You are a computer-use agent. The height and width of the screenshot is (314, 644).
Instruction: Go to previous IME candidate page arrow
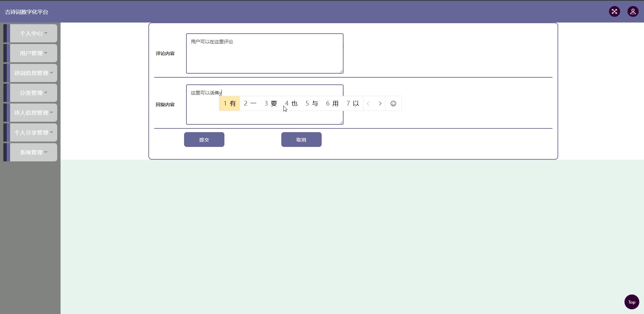pos(368,104)
